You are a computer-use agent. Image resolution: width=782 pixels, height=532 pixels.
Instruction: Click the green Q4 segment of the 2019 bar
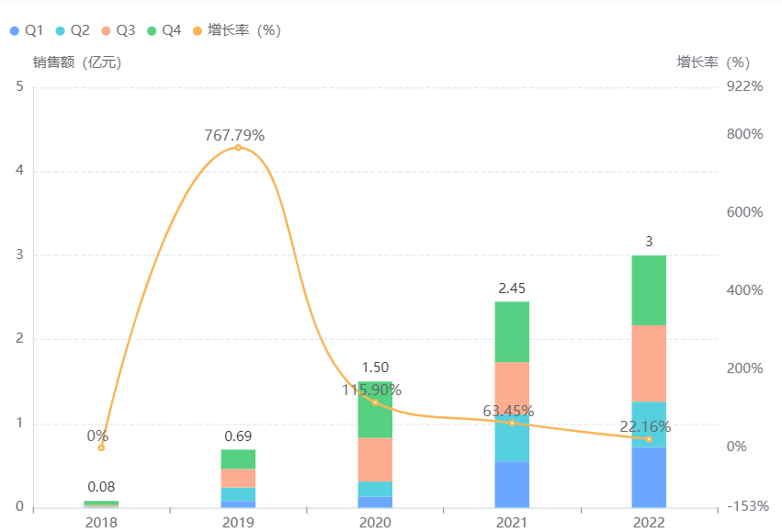click(x=238, y=459)
